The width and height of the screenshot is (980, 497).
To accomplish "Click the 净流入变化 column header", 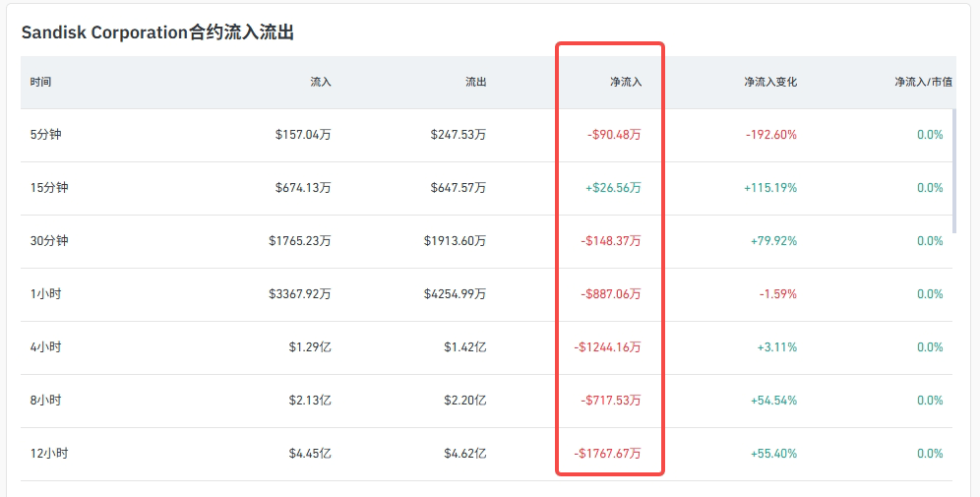I will click(770, 82).
